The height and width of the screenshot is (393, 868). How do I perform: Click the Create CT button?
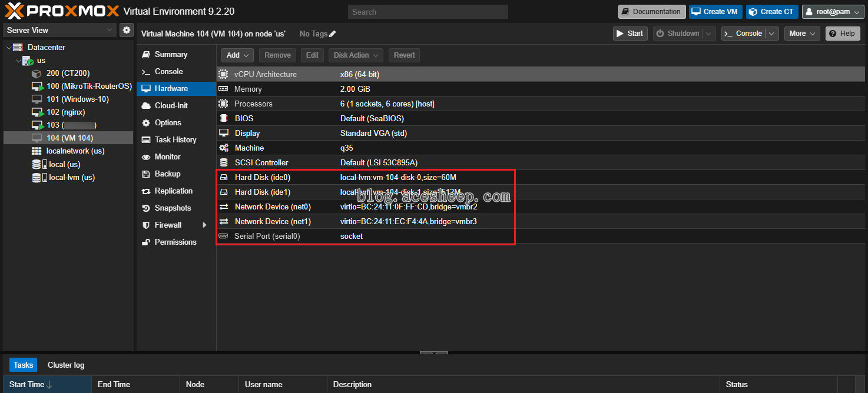click(x=772, y=12)
